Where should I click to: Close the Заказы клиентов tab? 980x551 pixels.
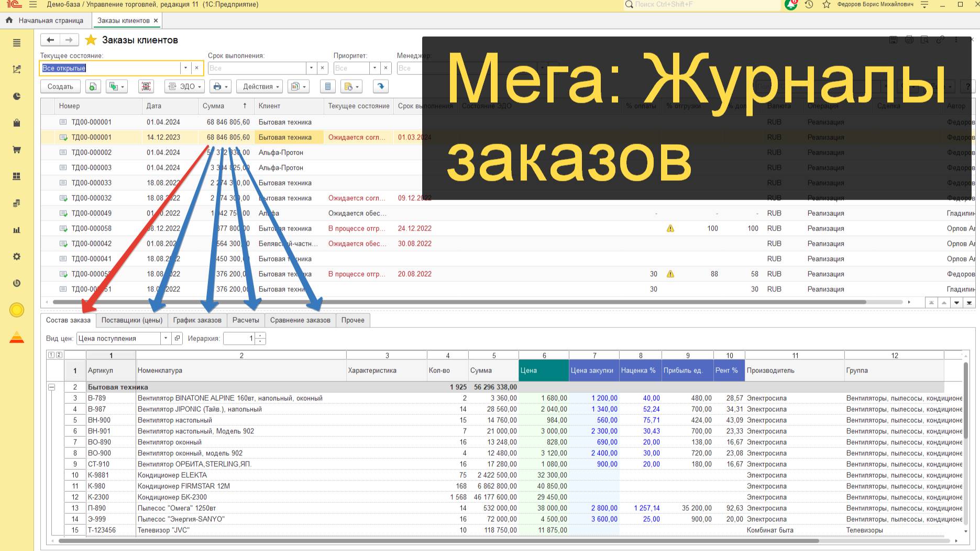click(156, 20)
